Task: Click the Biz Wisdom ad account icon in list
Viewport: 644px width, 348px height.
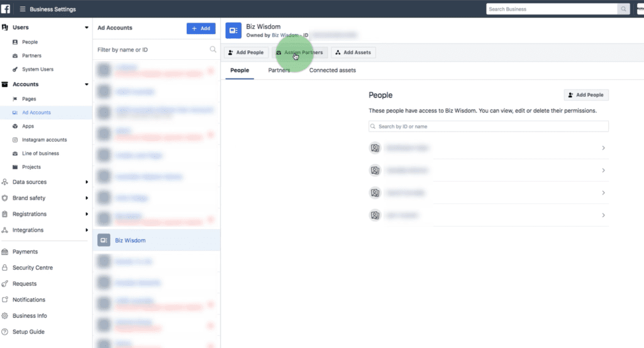Action: 104,240
